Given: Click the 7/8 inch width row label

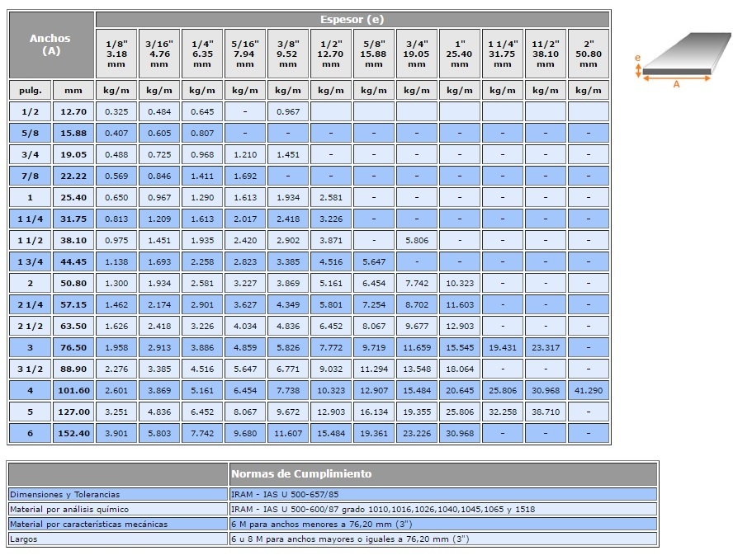Looking at the screenshot, I should pyautogui.click(x=31, y=176).
